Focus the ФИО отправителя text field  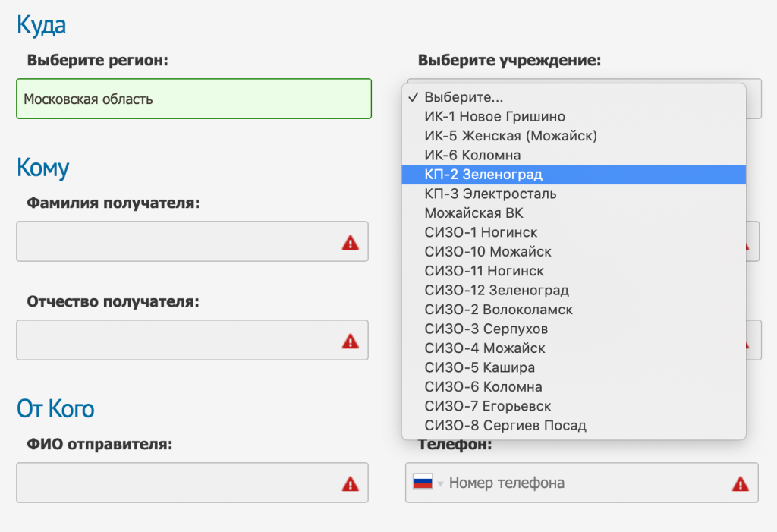click(178, 483)
